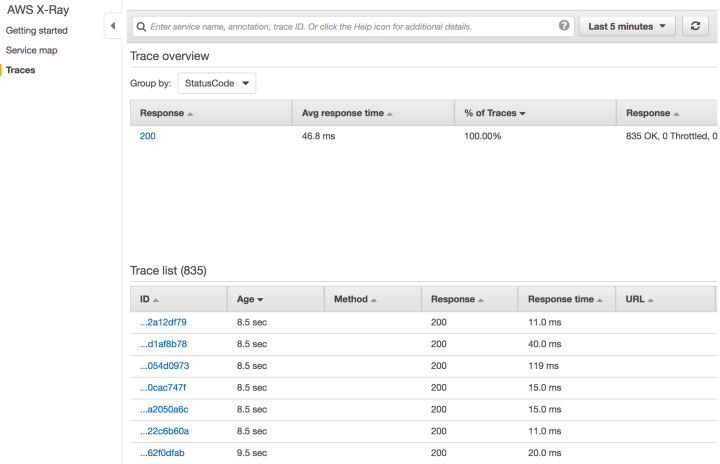Click the Trace overview heading

[x=169, y=56]
